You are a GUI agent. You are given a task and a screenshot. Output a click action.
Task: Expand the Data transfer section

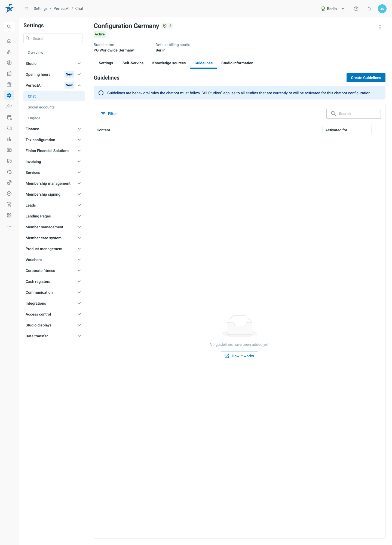pyautogui.click(x=54, y=336)
